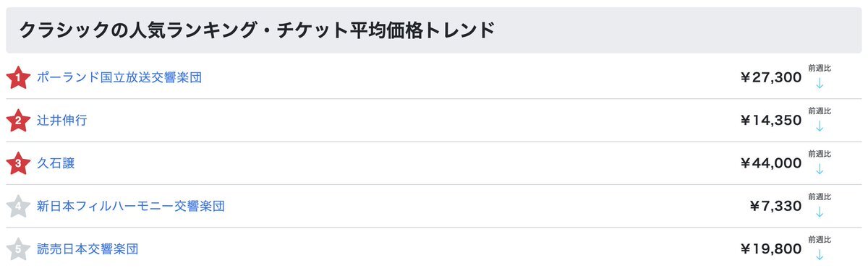868x268 pixels.
Task: Click the ¥44,000 average price
Action: click(771, 163)
